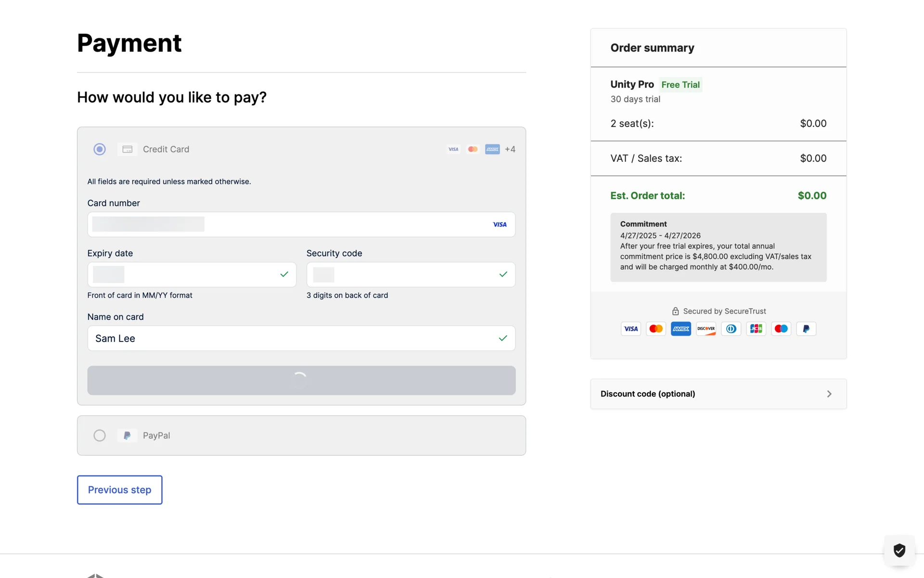Viewport: 924px width, 578px height.
Task: Click the Discover logo in summary footer
Action: coord(706,329)
